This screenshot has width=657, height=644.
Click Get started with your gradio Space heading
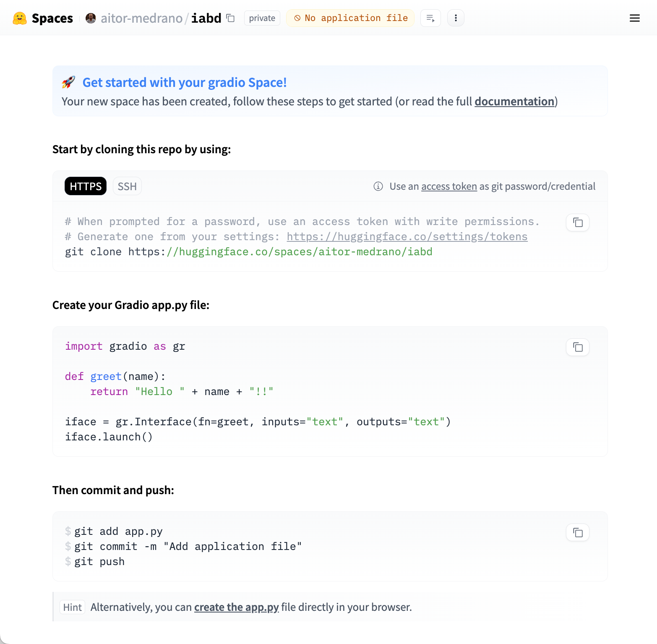point(185,82)
